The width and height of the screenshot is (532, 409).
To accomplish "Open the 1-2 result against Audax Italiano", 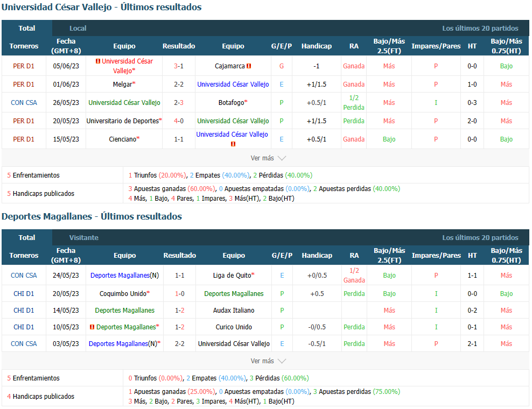I will [x=180, y=311].
